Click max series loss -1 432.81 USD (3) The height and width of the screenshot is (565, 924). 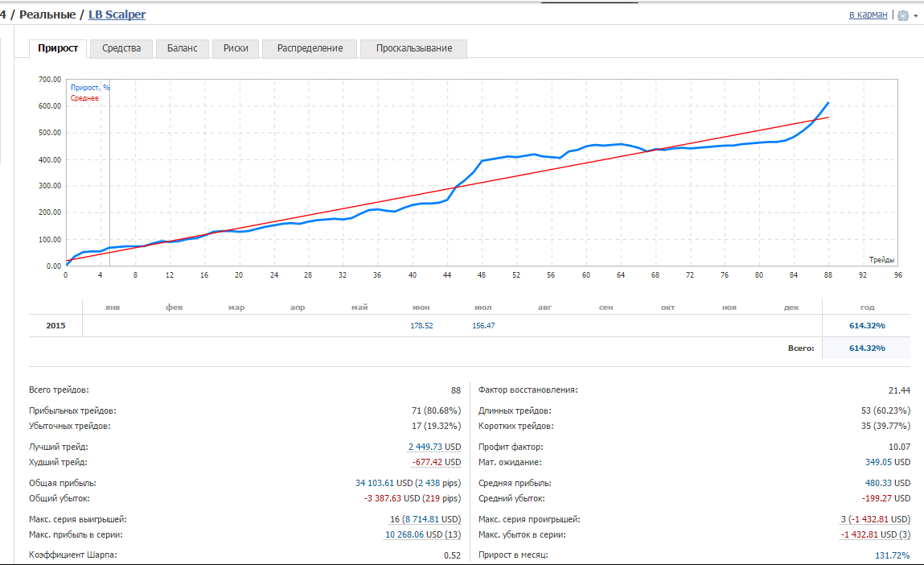875,535
